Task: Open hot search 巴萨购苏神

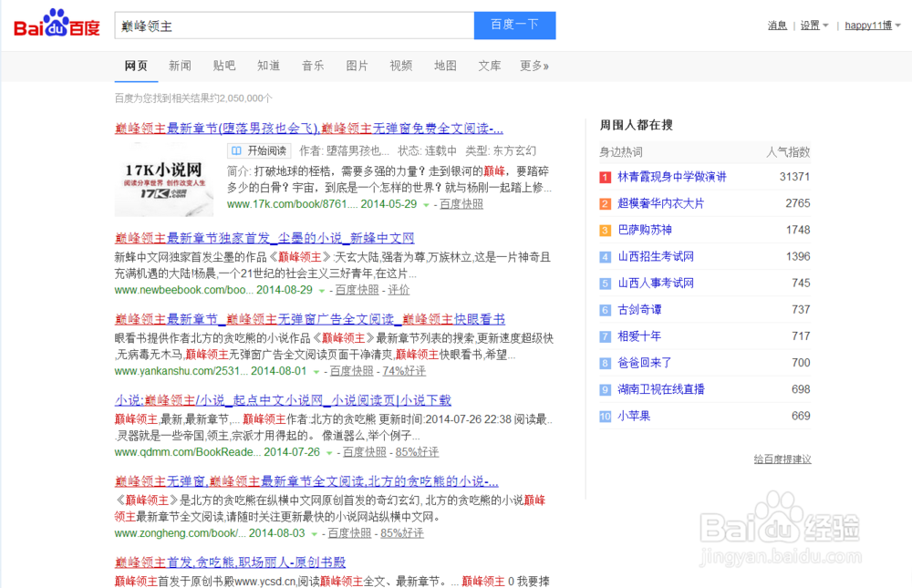Action: click(645, 230)
